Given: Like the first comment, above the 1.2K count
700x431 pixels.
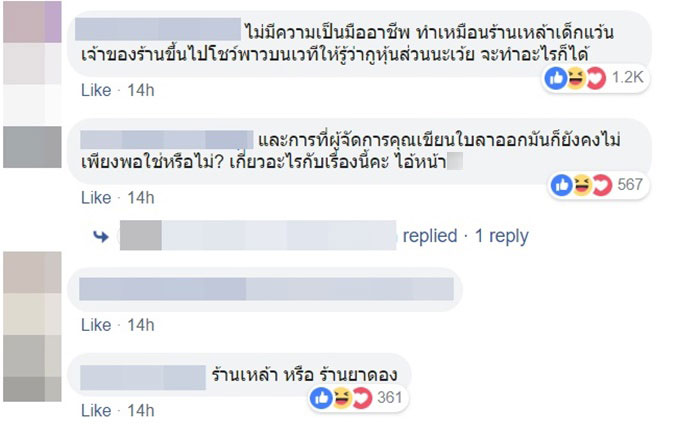Looking at the screenshot, I should pyautogui.click(x=95, y=91).
